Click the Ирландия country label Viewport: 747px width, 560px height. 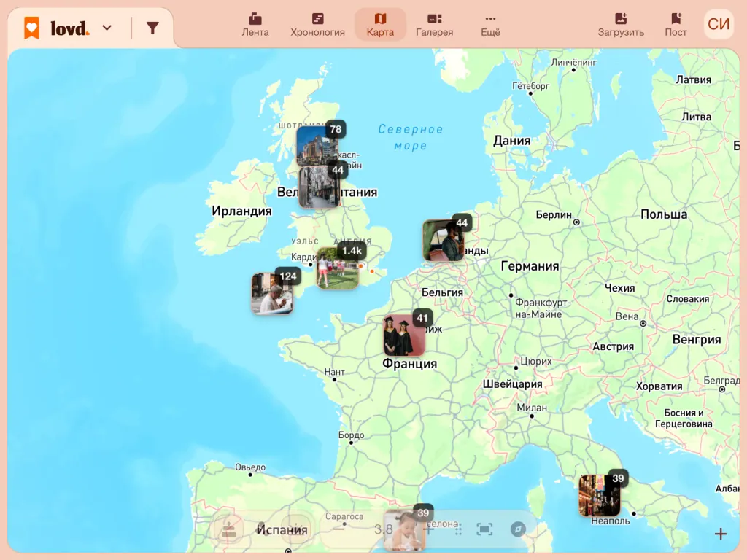click(x=241, y=211)
